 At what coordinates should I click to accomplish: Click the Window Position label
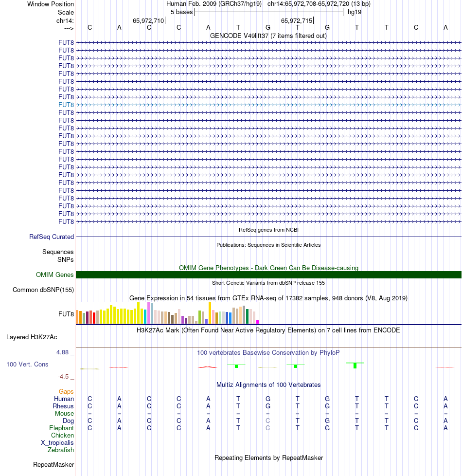51,4
